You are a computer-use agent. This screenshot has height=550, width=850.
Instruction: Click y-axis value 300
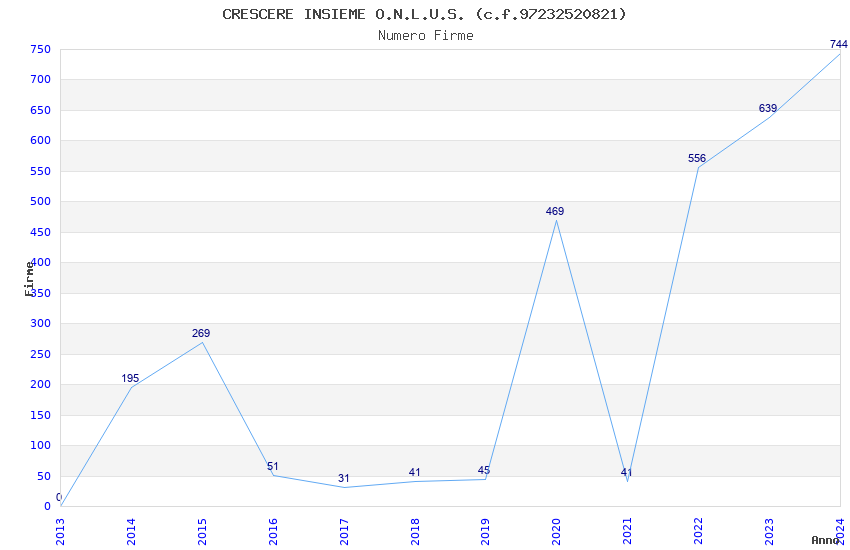click(x=41, y=323)
